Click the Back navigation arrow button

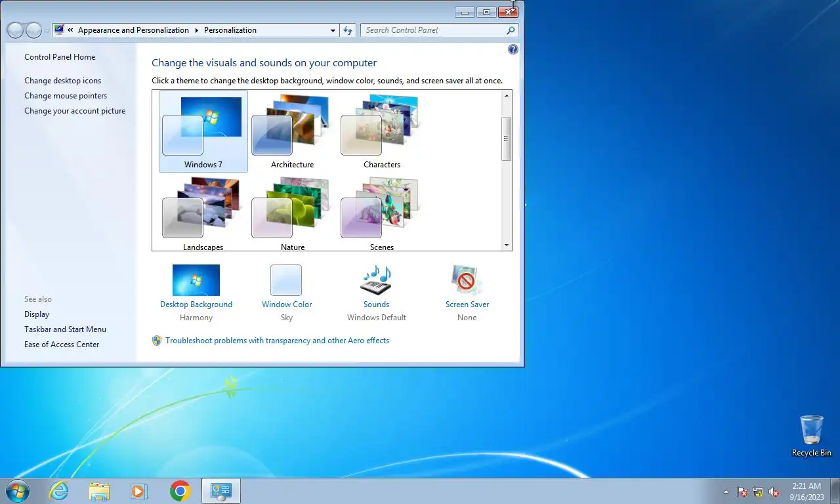(15, 30)
